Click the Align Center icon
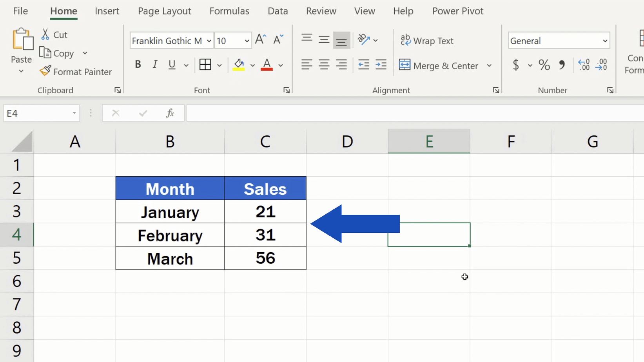This screenshot has width=644, height=362. 324,65
